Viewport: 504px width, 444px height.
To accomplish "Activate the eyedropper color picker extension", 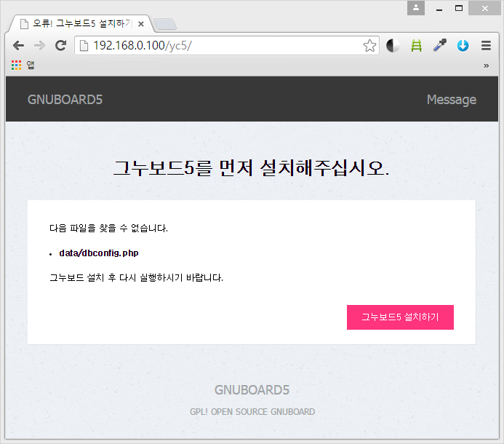I will tap(440, 45).
